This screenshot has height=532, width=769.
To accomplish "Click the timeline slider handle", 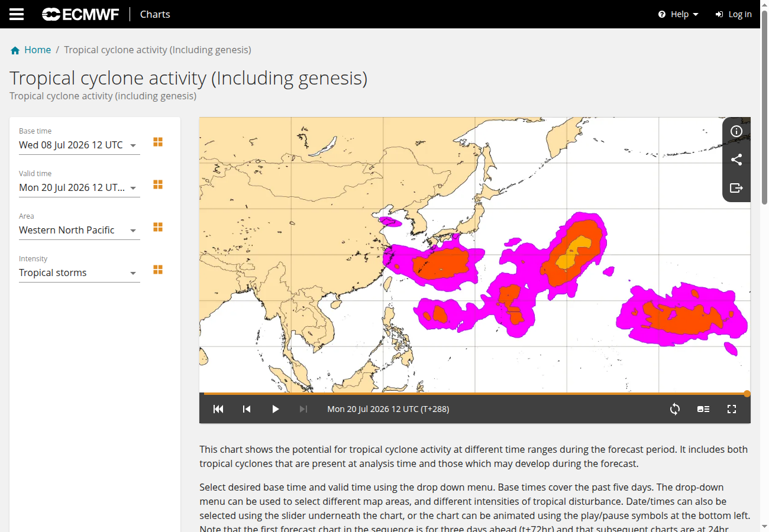I will click(747, 394).
